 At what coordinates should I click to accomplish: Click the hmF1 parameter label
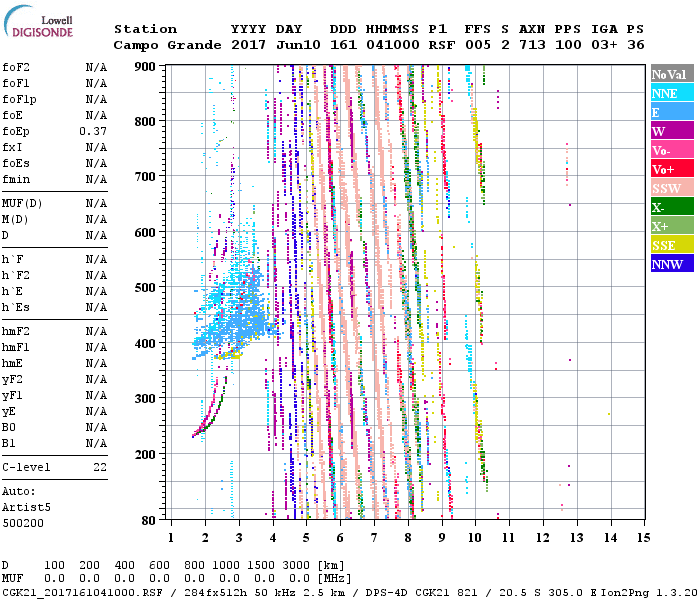tap(16, 347)
